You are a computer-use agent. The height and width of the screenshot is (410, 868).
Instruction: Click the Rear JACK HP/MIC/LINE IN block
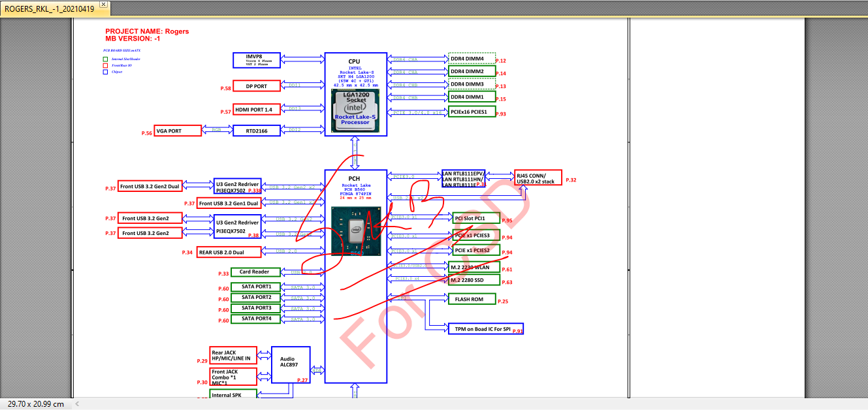(x=233, y=356)
